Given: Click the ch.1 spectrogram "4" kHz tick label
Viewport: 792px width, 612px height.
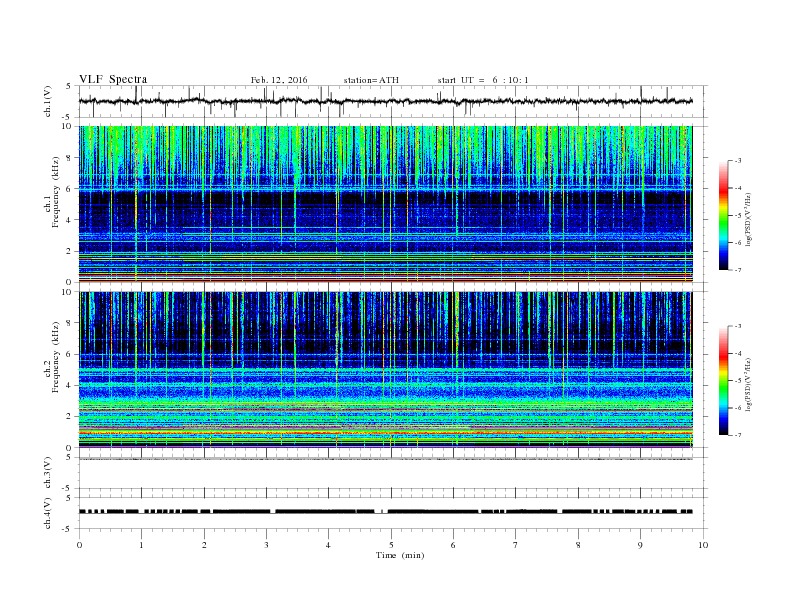Looking at the screenshot, I should 69,220.
